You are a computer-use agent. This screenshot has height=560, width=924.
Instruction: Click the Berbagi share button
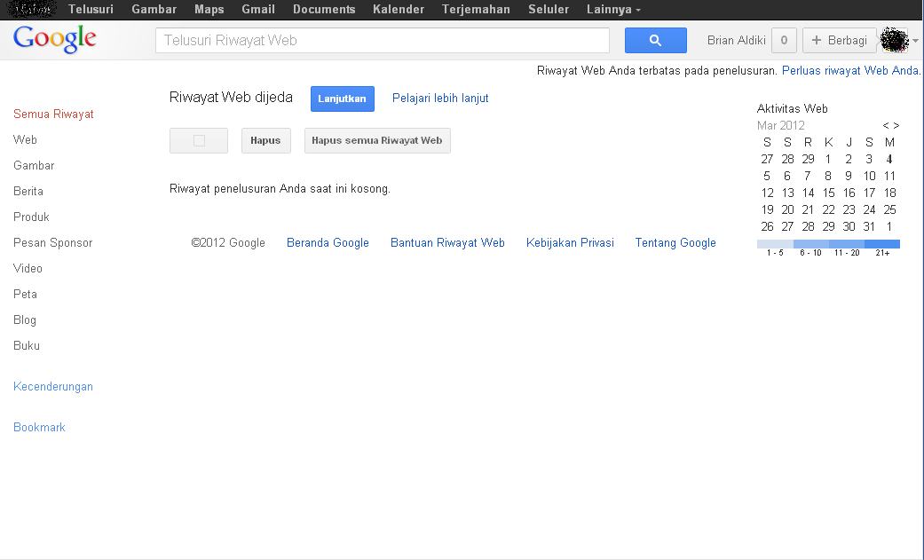pyautogui.click(x=839, y=40)
